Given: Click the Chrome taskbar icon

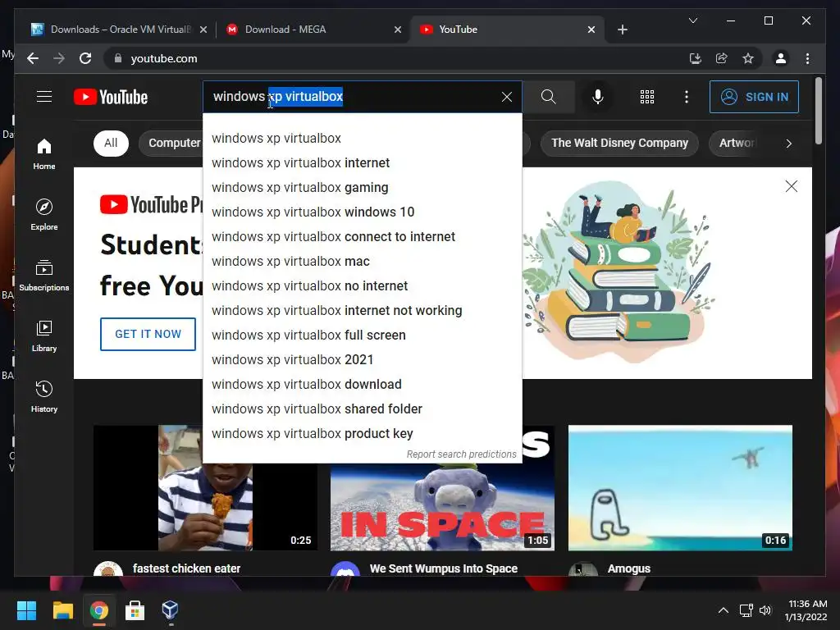Looking at the screenshot, I should [98, 610].
